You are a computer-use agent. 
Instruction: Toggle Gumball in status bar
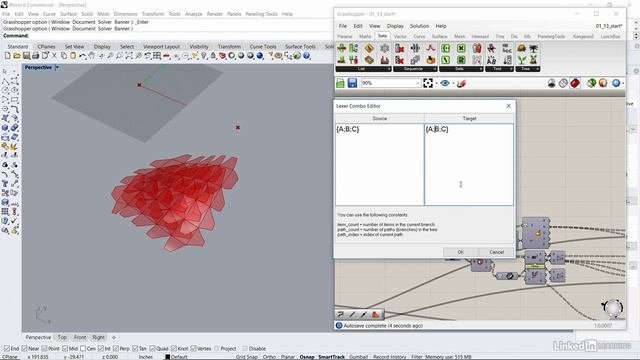coord(358,357)
